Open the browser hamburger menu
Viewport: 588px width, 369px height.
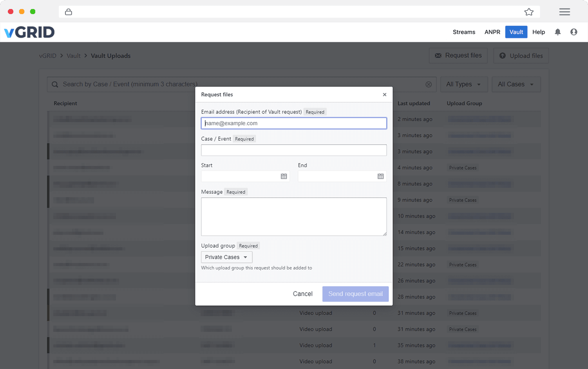click(x=564, y=12)
